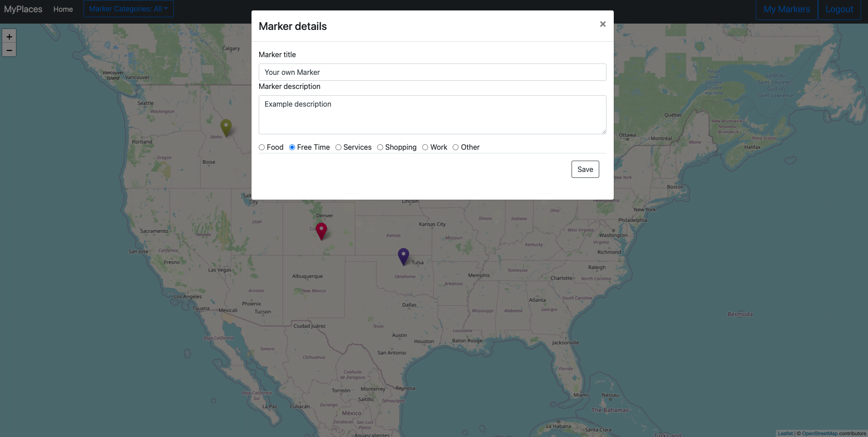The image size is (868, 437).
Task: Select the Services radio button
Action: pos(338,147)
